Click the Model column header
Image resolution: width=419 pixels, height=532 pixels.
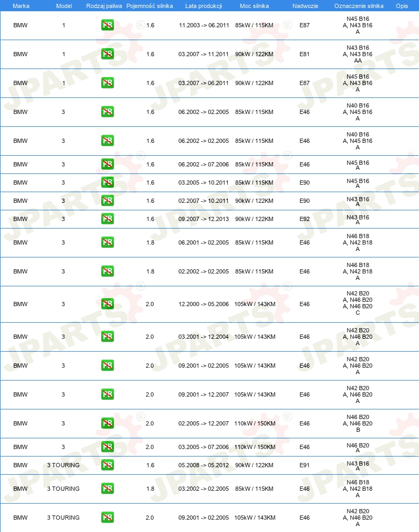(x=64, y=6)
